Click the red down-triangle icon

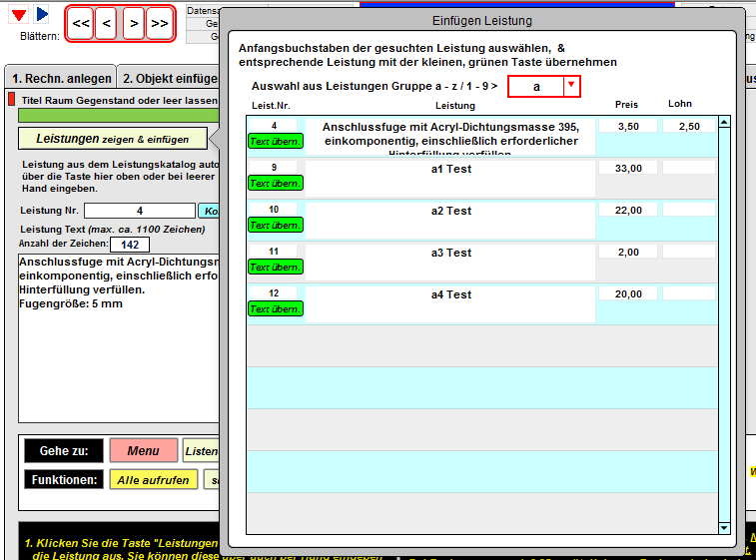pyautogui.click(x=19, y=14)
